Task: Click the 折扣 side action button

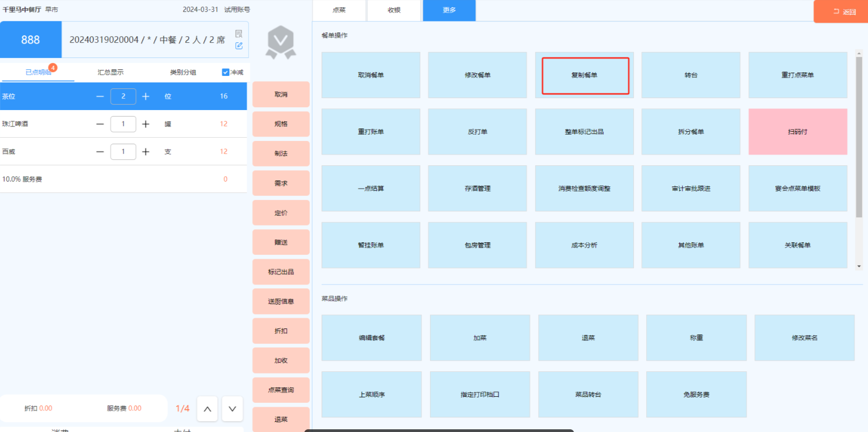Action: tap(281, 331)
